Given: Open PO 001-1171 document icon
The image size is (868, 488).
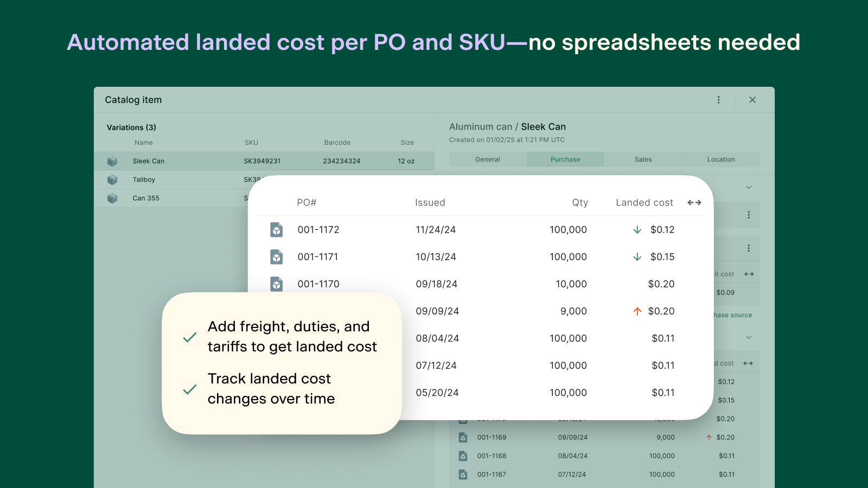Looking at the screenshot, I should [x=277, y=257].
